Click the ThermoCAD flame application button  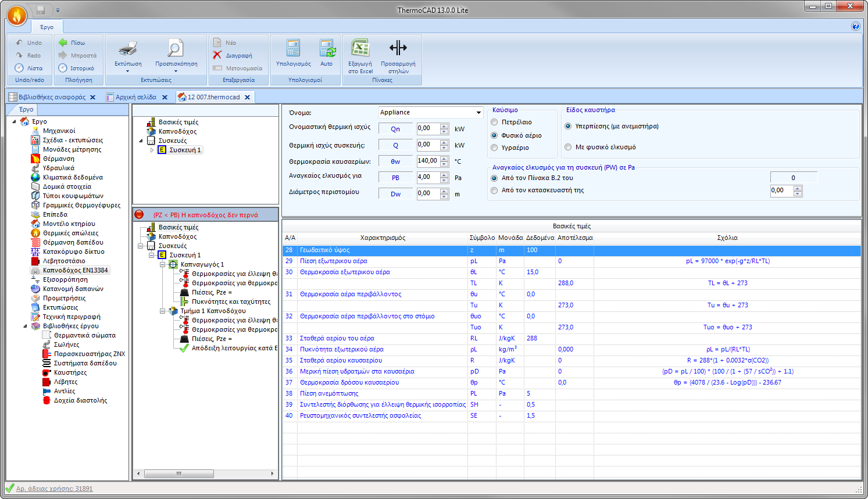click(x=17, y=16)
